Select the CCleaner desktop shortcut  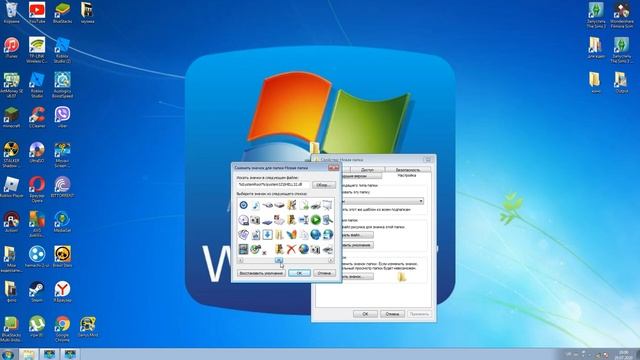(37, 118)
